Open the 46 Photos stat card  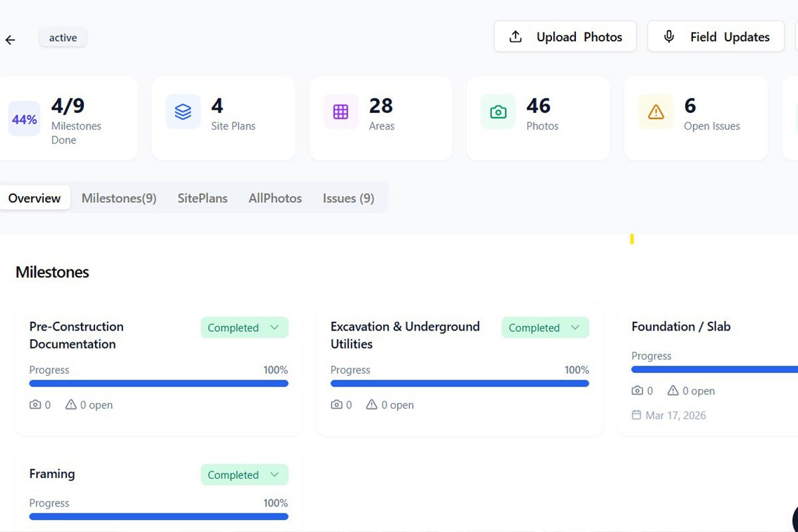[538, 118]
